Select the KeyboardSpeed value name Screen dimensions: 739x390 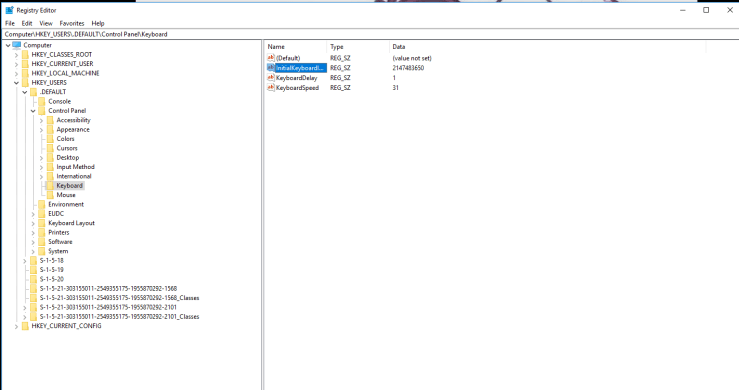(x=297, y=88)
